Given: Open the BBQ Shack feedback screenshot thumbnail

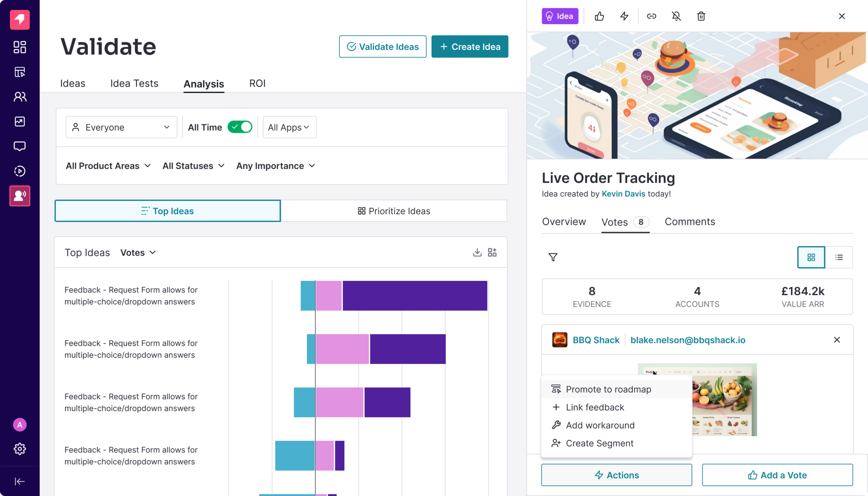Looking at the screenshot, I should [724, 399].
